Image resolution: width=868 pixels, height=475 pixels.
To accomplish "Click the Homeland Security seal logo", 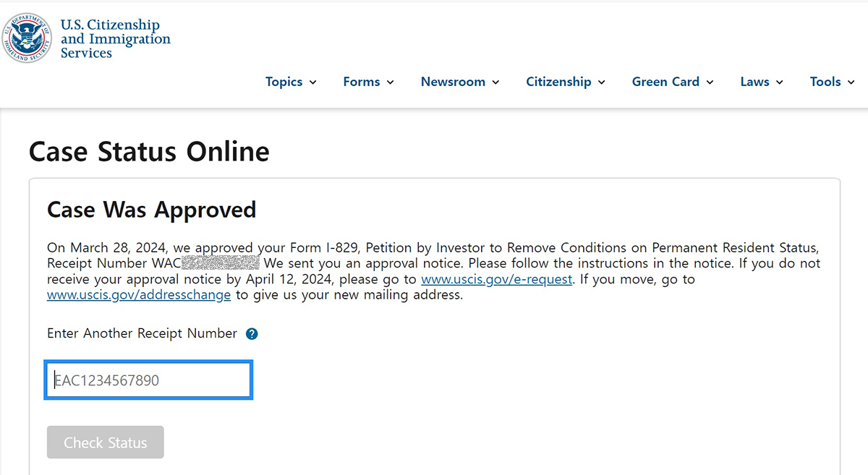I will coord(26,38).
